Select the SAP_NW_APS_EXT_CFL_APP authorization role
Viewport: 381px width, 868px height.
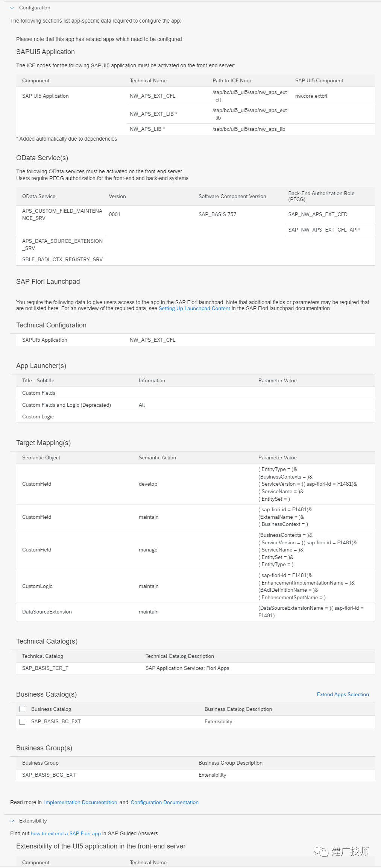coord(324,230)
